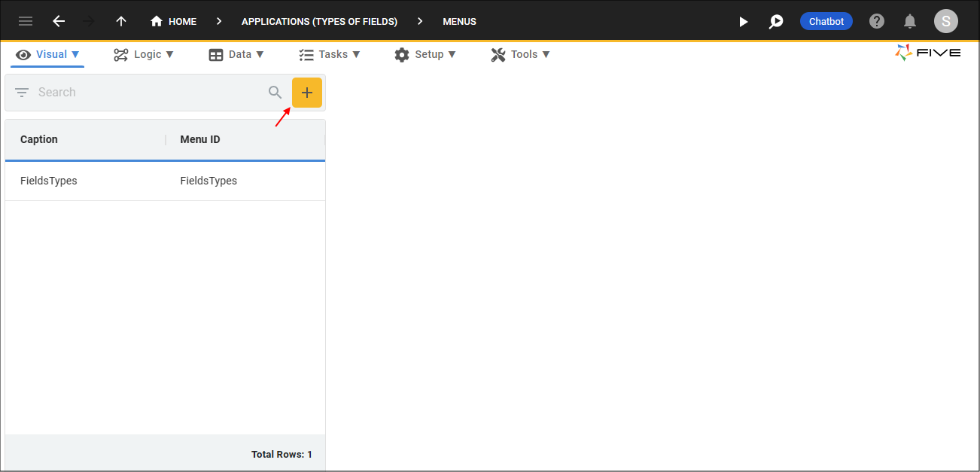Image resolution: width=980 pixels, height=472 pixels.
Task: Click the user avatar S
Action: (x=946, y=21)
